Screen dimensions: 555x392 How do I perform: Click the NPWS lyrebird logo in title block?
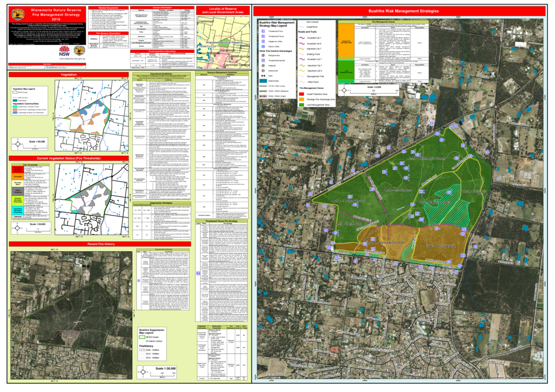click(x=18, y=15)
